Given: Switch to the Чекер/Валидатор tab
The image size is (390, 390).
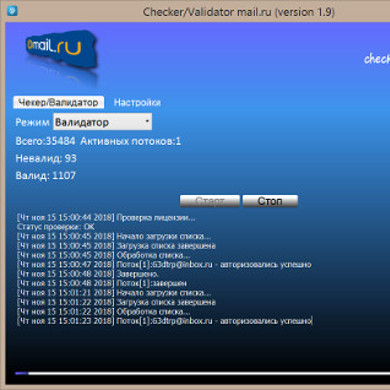Looking at the screenshot, I should (x=58, y=102).
